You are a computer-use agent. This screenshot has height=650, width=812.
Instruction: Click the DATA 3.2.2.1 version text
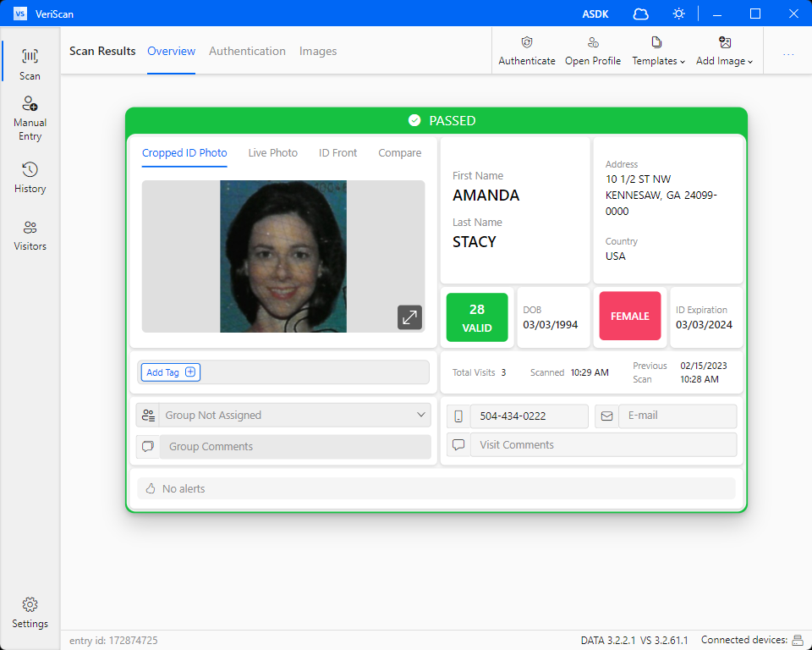coord(607,641)
